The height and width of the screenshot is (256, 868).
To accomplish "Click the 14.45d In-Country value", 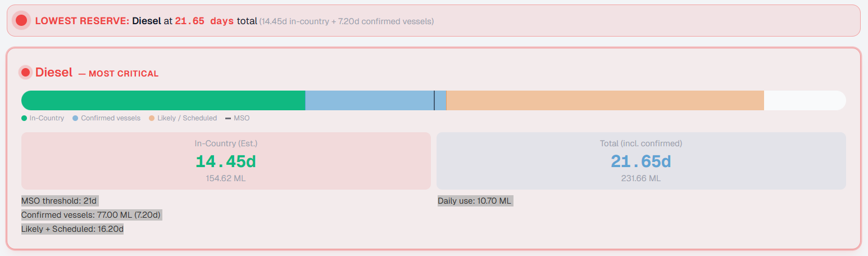I will 226,161.
